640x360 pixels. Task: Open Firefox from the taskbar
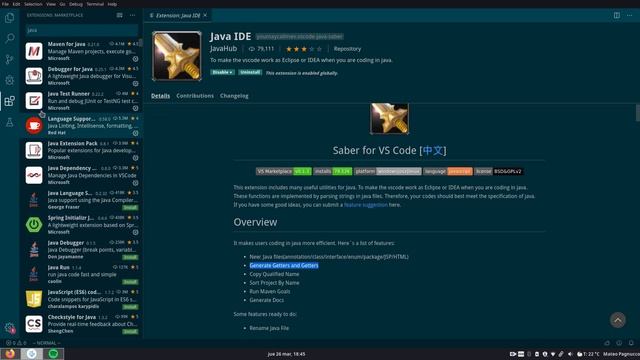[x=11, y=353]
